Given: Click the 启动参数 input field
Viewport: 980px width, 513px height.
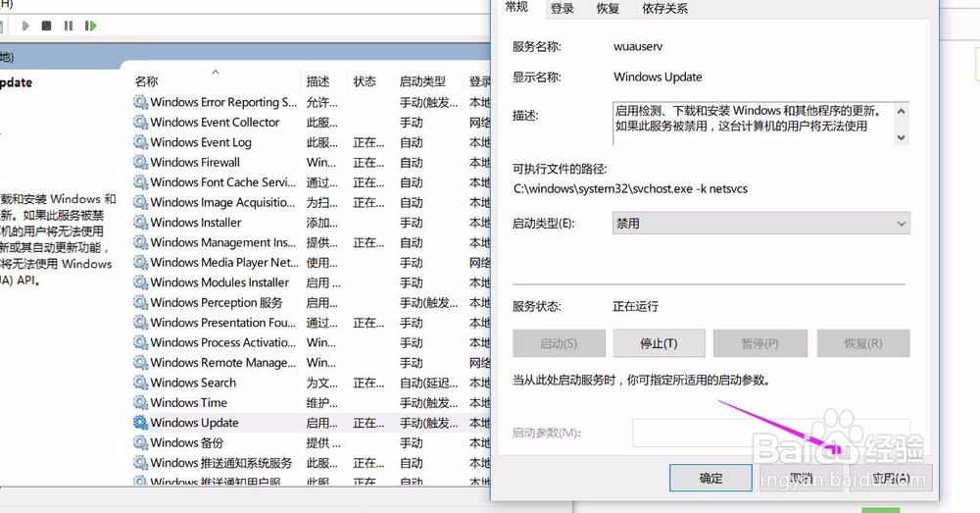Looking at the screenshot, I should (x=770, y=433).
